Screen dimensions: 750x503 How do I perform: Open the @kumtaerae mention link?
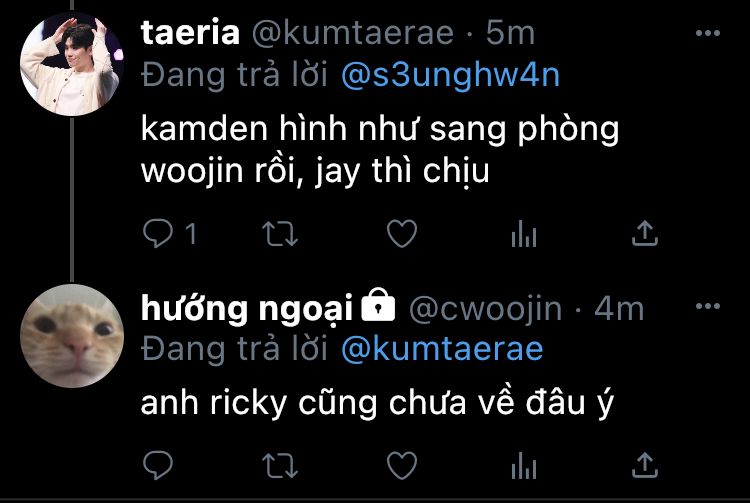coord(442,349)
